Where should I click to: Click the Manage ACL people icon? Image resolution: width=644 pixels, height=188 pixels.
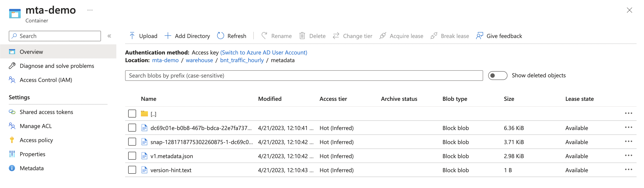coord(12,126)
